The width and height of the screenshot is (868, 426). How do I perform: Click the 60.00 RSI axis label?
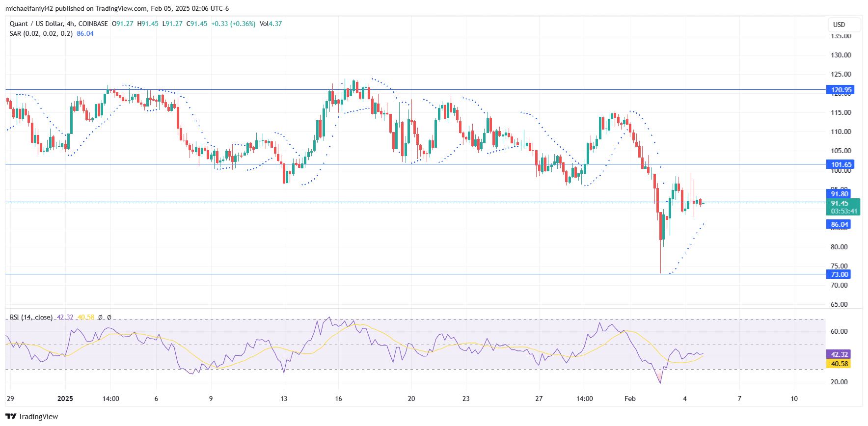(839, 331)
